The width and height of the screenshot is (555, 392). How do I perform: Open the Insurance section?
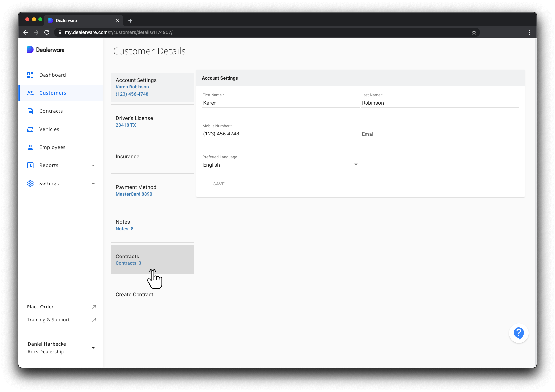click(152, 156)
